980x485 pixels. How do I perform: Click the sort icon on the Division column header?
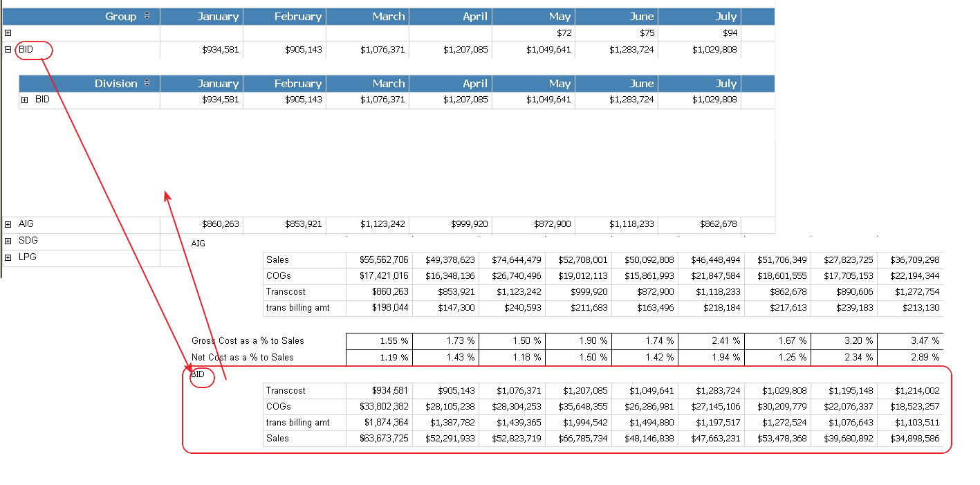[x=145, y=83]
